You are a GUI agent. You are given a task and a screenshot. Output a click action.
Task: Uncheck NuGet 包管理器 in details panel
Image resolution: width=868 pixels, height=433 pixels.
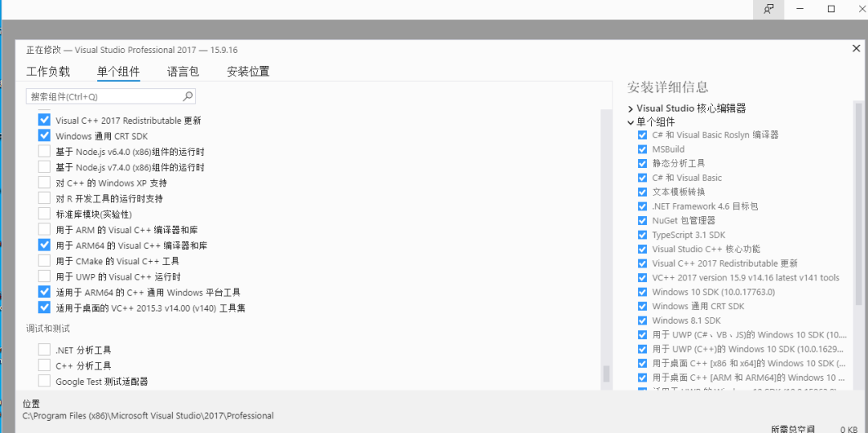point(642,221)
